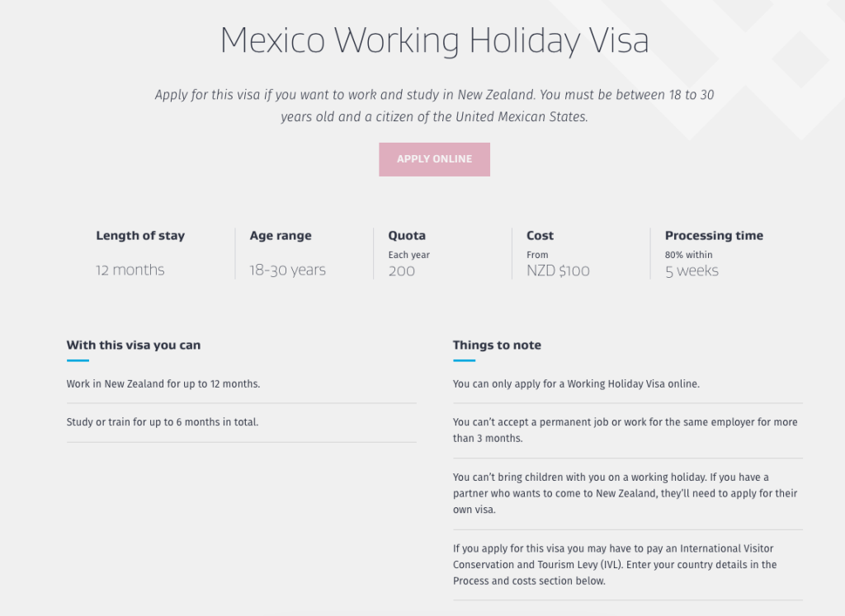
Task: Click the 12 months stay value
Action: coord(130,270)
